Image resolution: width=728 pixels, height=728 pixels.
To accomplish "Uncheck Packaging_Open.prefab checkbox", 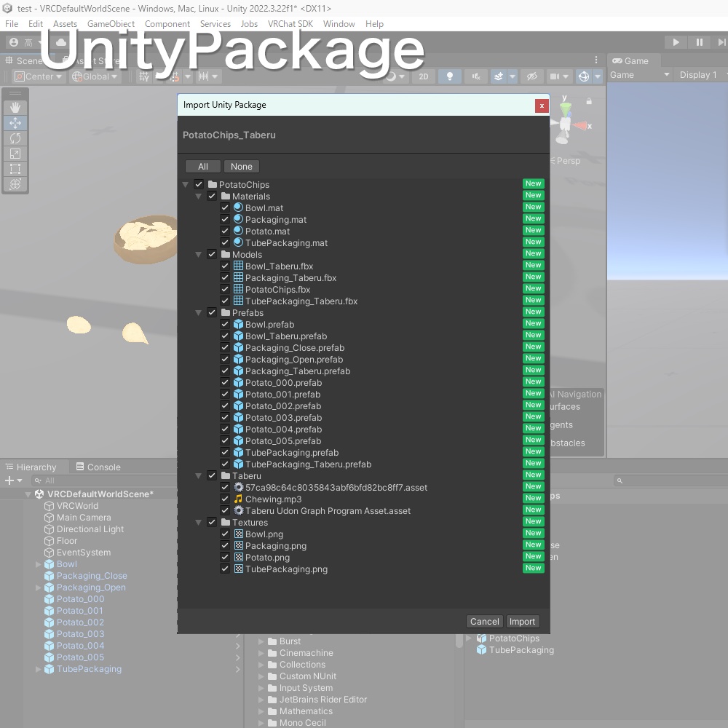I will [x=225, y=359].
